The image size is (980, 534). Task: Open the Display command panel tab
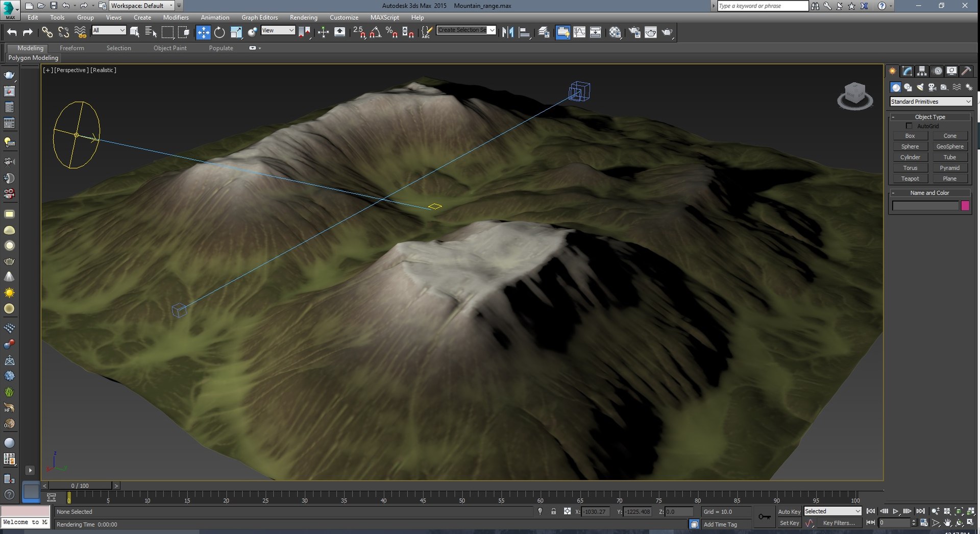pyautogui.click(x=951, y=71)
